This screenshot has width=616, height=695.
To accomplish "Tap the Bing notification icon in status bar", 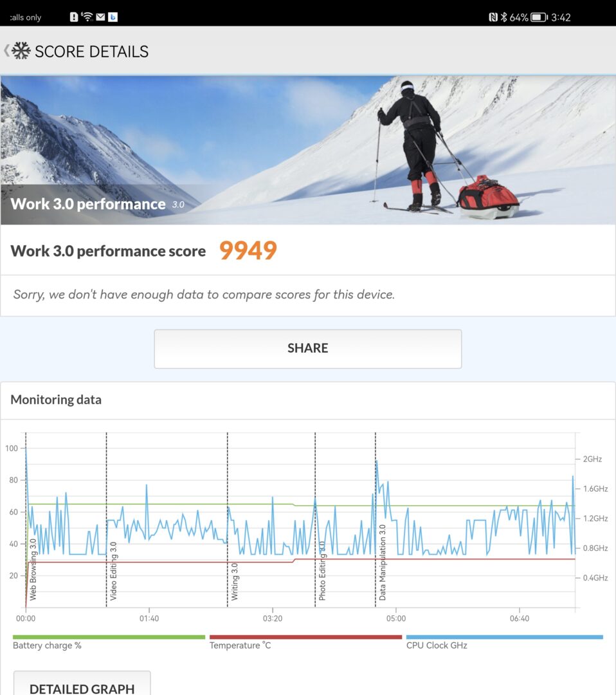I will pyautogui.click(x=113, y=17).
